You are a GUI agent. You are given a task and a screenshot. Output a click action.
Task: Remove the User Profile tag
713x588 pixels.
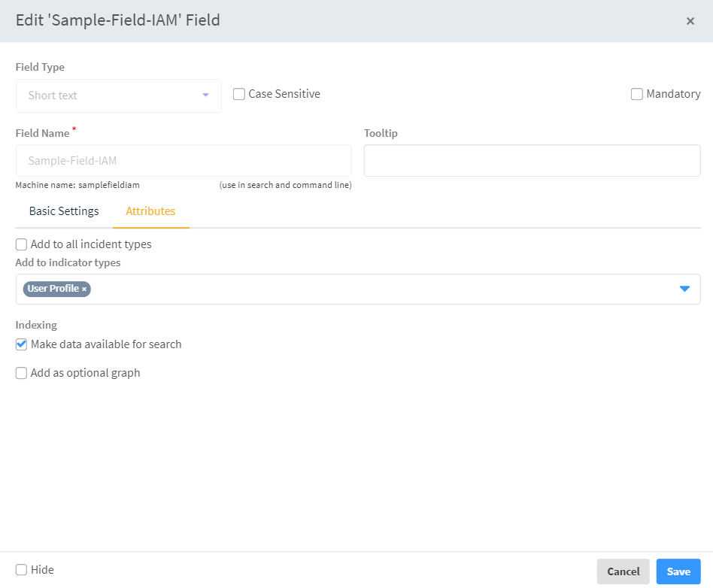(83, 289)
